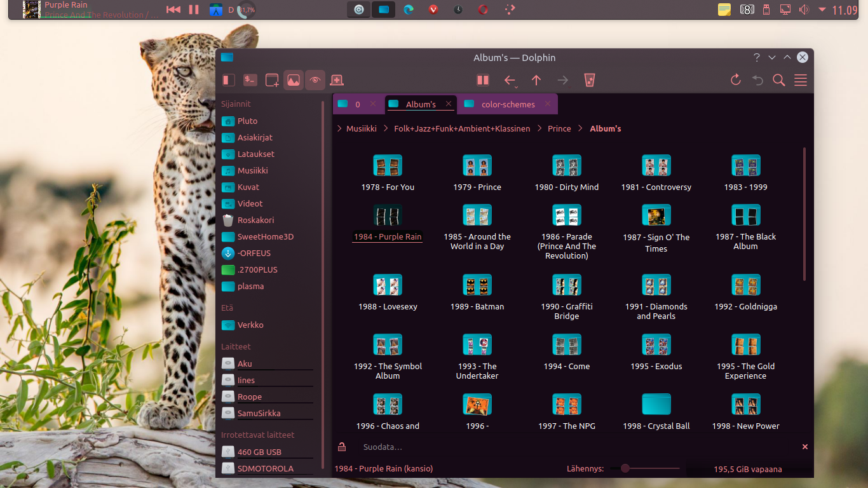This screenshot has height=488, width=868.
Task: Click the volume icon in the system tray
Action: [x=803, y=10]
